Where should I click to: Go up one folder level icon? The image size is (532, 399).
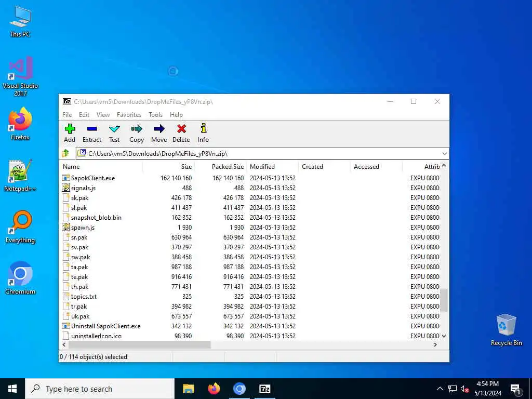[x=66, y=153]
